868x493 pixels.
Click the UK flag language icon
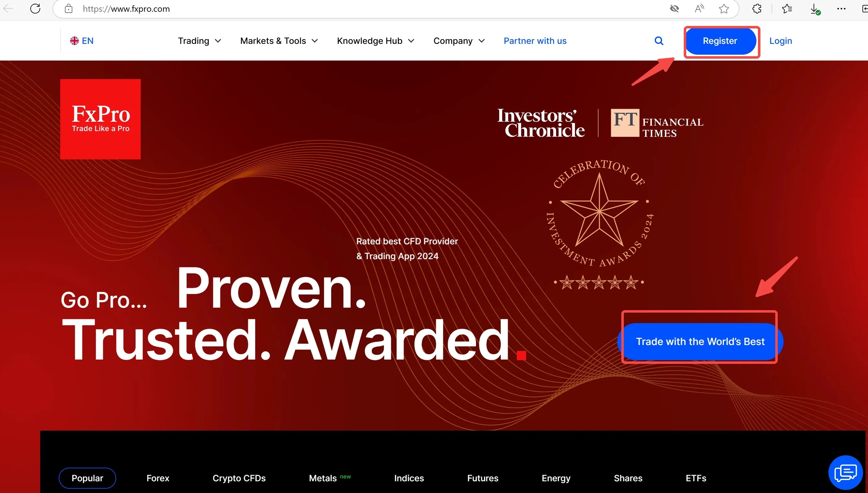(x=74, y=41)
